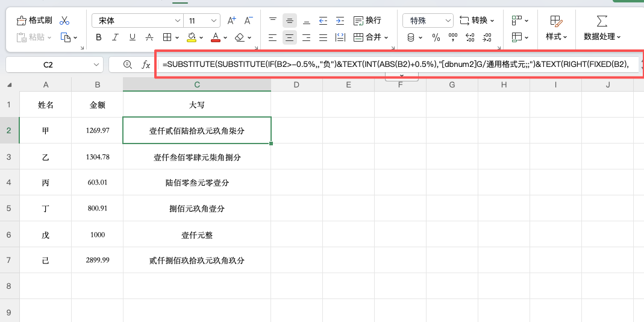Click the copy icon
Image resolution: width=644 pixels, height=322 pixels.
pyautogui.click(x=65, y=37)
